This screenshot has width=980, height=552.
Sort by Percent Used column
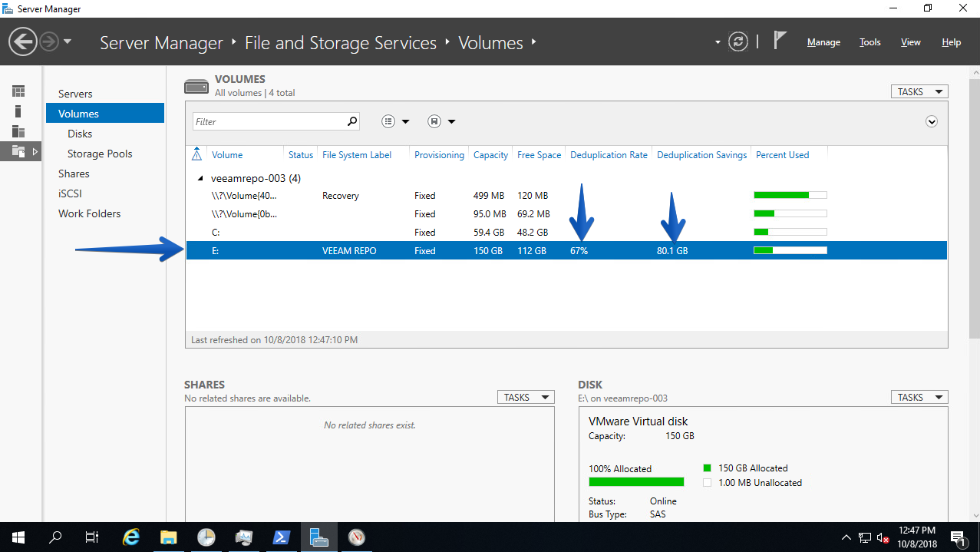[x=782, y=155]
